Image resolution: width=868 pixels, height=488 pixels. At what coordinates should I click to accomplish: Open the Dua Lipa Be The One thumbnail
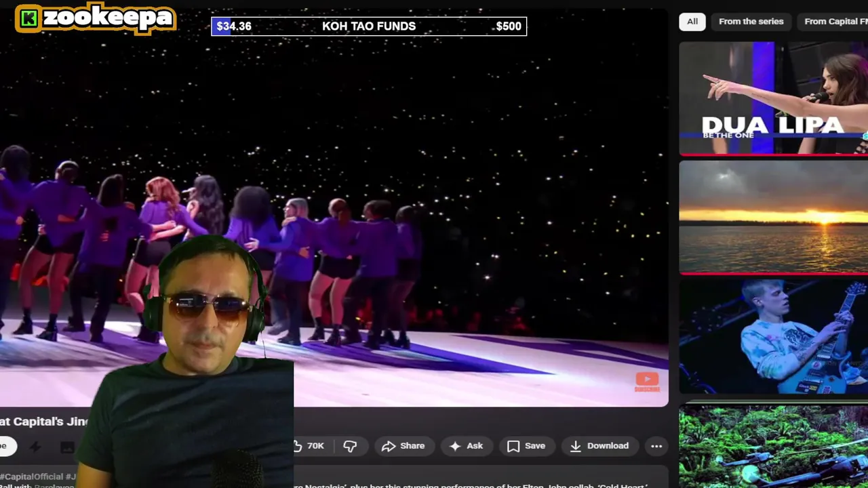[773, 98]
